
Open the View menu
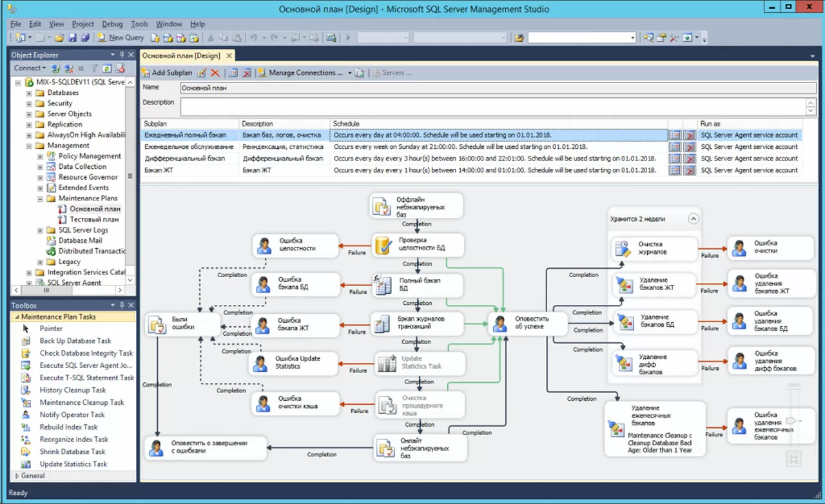(56, 24)
